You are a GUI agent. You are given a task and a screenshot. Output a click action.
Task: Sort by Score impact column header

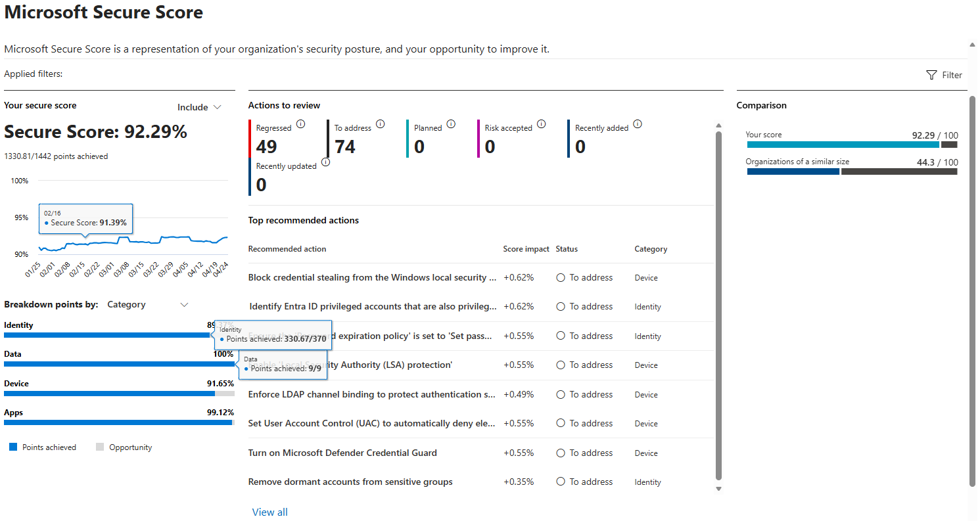pyautogui.click(x=526, y=249)
